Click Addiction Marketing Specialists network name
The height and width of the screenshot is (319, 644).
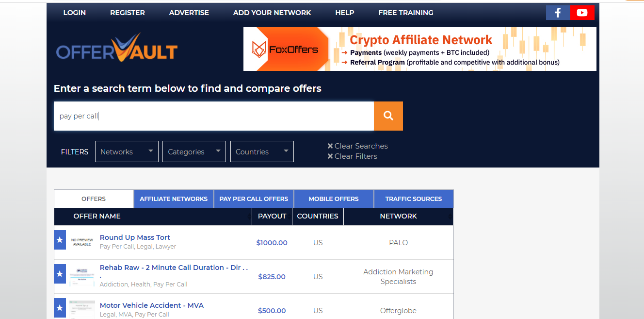(x=398, y=277)
